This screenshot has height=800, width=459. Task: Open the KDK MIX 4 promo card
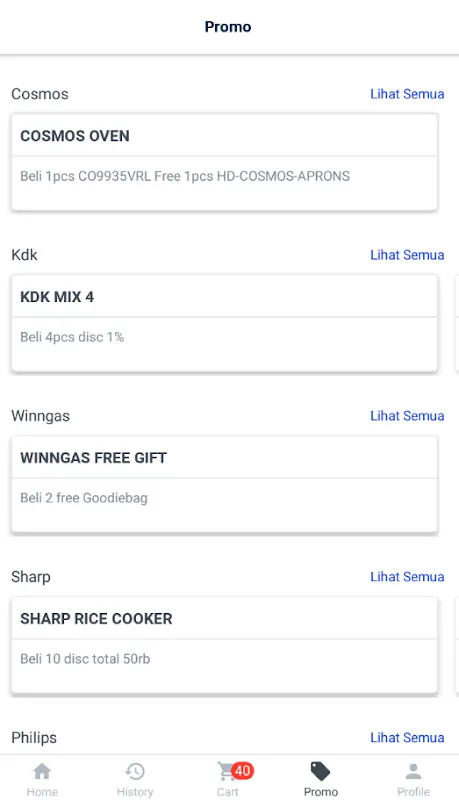click(x=224, y=323)
